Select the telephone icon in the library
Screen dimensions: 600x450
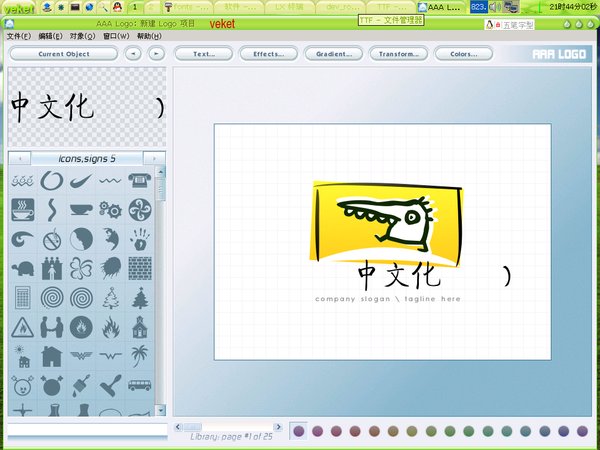139,180
